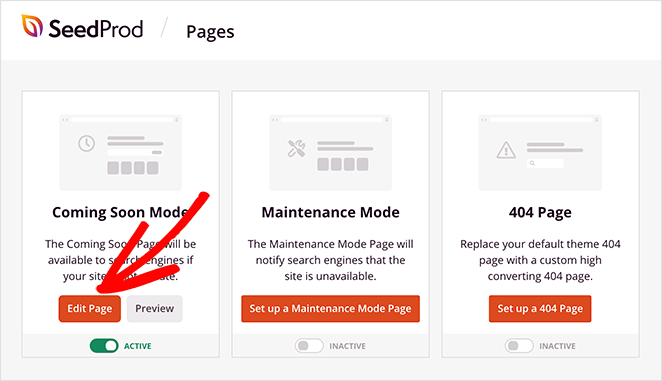
Task: Disable the Coming Soon Mode active toggle
Action: coord(104,346)
